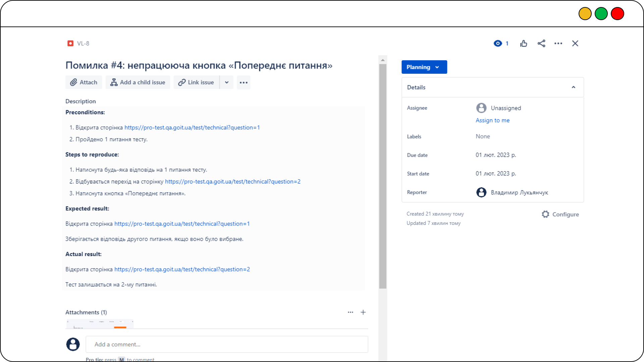Open the attachment thumbnail preview
The width and height of the screenshot is (644, 362).
coord(100,324)
